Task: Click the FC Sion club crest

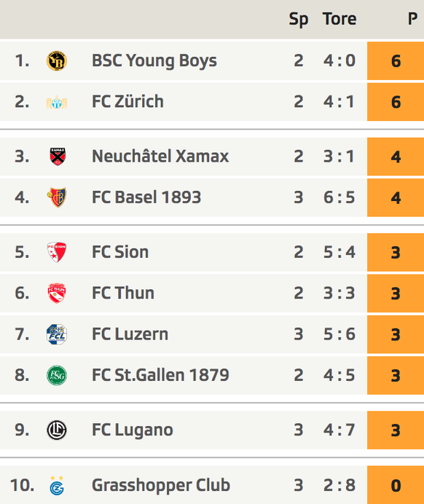Action: (x=57, y=252)
